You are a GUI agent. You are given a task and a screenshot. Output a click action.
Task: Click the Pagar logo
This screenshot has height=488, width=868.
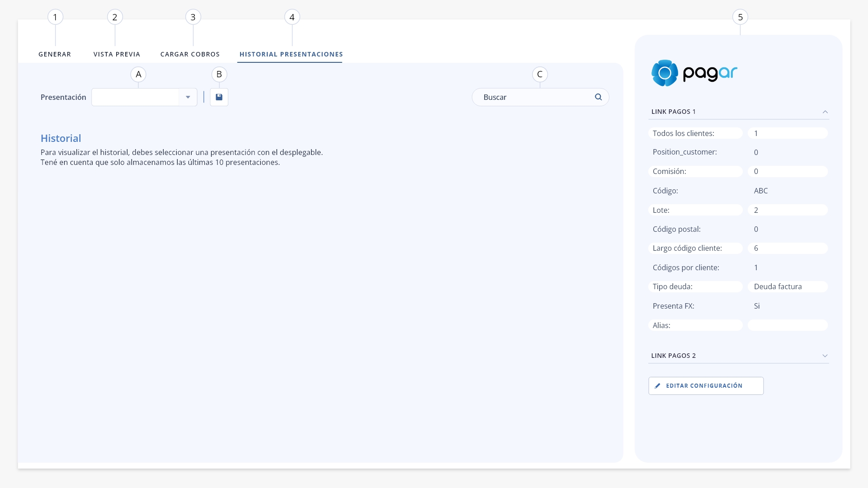[694, 73]
